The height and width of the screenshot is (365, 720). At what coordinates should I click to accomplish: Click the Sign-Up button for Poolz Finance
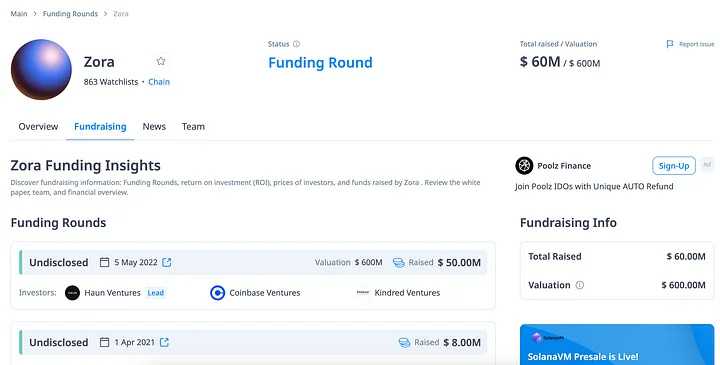click(674, 166)
